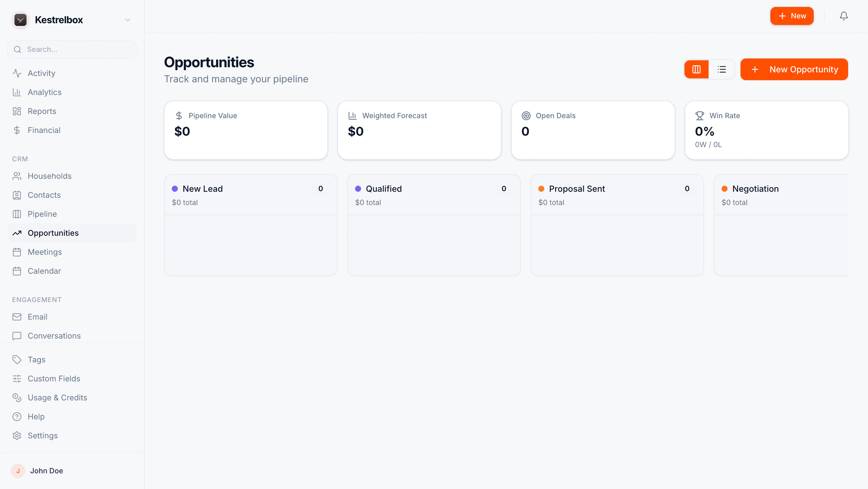Open the Financial section via dollar icon
Screen dimensions: 868x489
coord(17,130)
